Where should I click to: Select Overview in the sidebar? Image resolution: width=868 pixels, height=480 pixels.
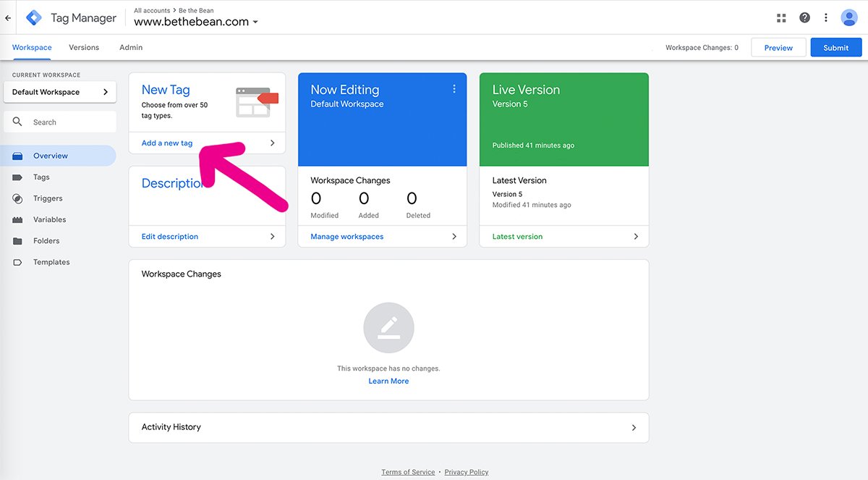(58, 156)
